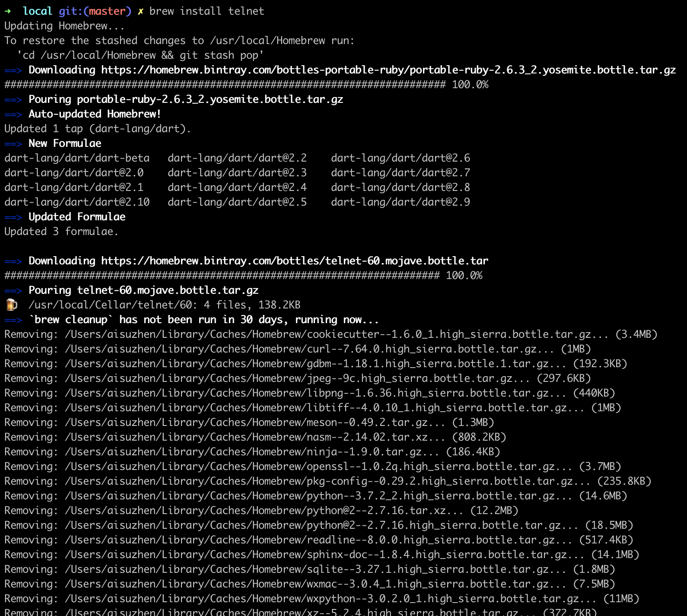687x616 pixels.
Task: Click 'dart-lang/dart/dart@2.6' formula
Action: tap(401, 158)
